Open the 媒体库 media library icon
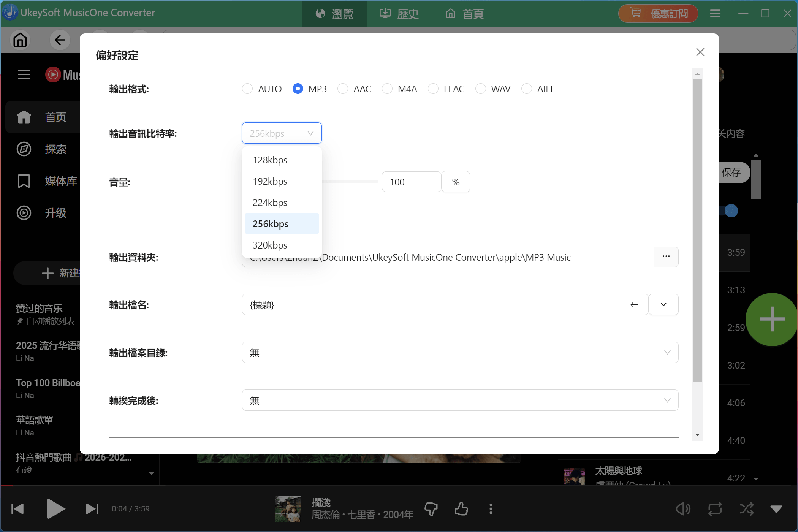 (24, 181)
